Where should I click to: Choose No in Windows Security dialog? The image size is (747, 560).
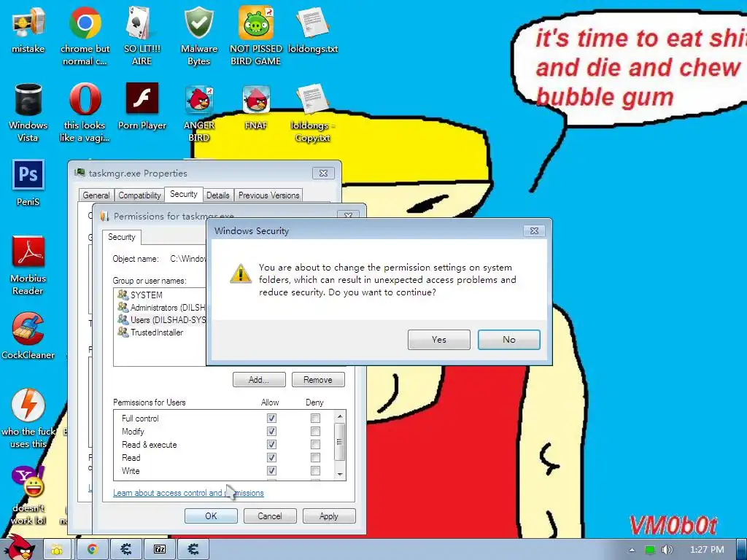(x=508, y=340)
